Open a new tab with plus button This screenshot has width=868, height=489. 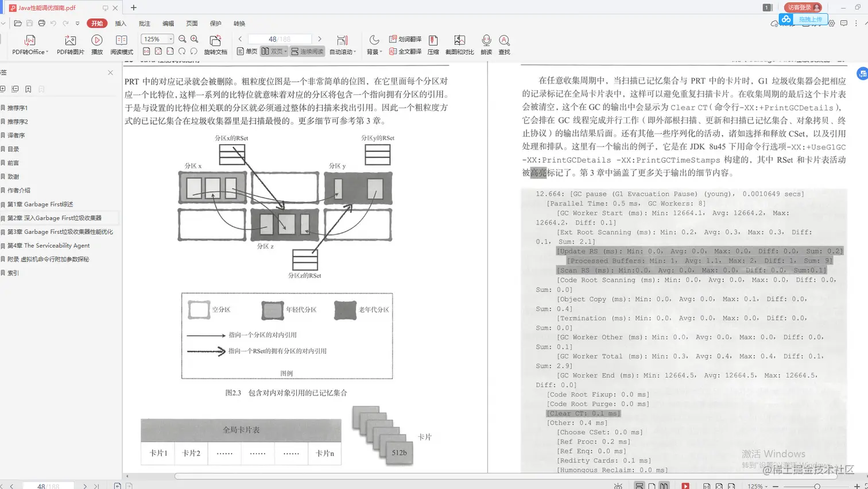point(134,7)
